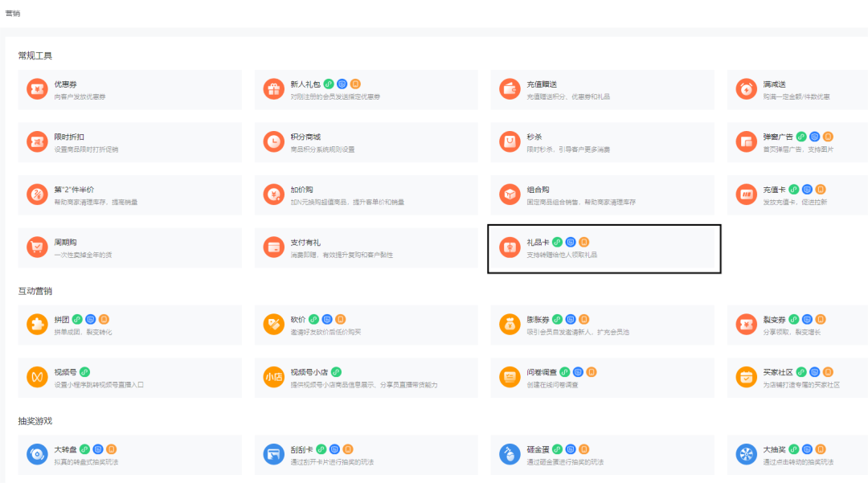Click the 裂变券 title
The width and height of the screenshot is (868, 483).
(775, 319)
